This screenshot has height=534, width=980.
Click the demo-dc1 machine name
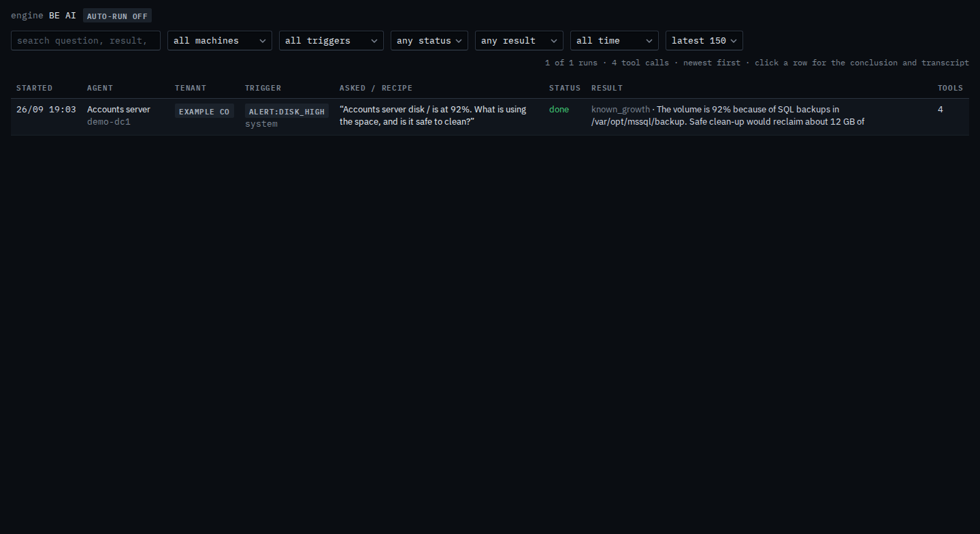tap(109, 122)
